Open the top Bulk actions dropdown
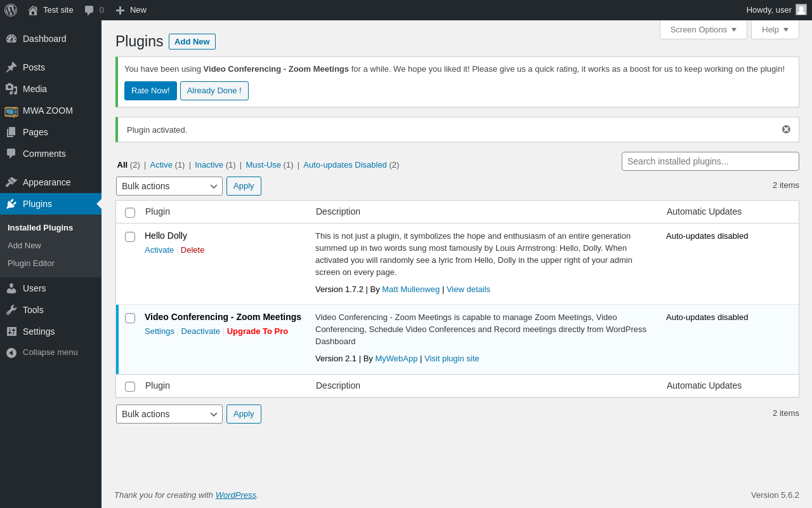Screen dimensions: 812x508 tap(169, 186)
